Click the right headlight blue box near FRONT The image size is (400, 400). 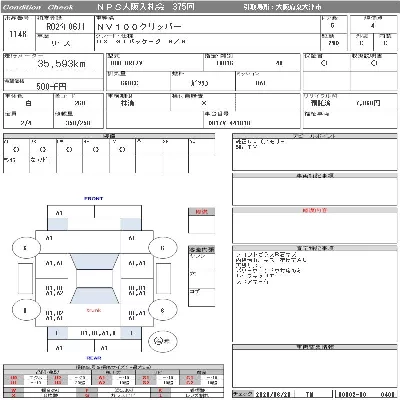[130, 224]
